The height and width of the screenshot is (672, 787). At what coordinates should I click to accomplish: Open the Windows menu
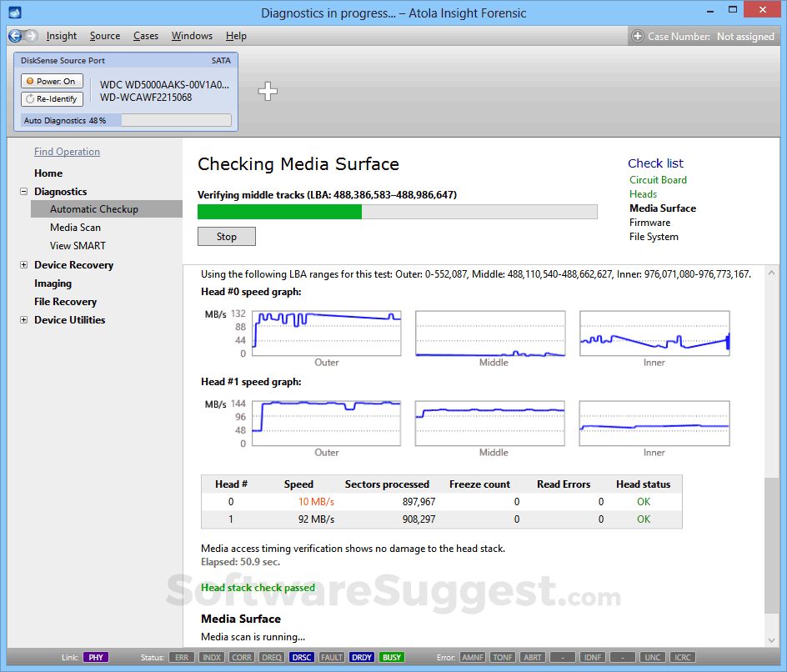[x=192, y=36]
